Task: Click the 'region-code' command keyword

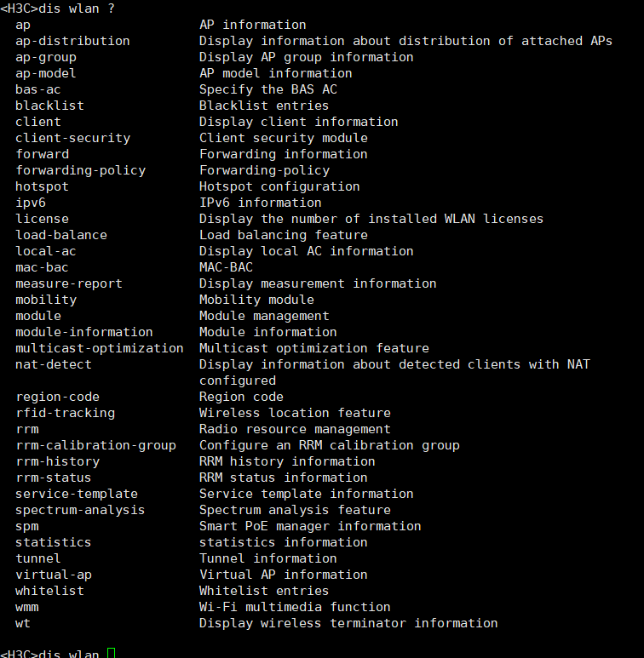Action: pos(57,397)
